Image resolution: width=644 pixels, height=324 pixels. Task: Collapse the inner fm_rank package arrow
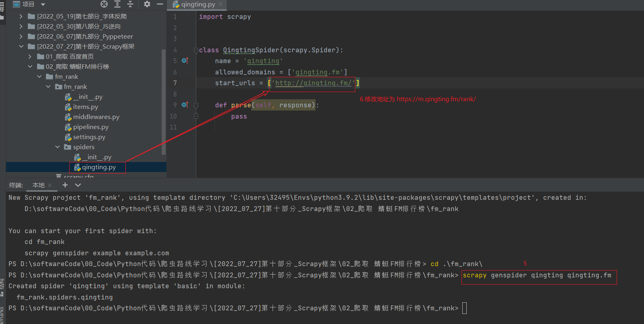[x=48, y=87]
